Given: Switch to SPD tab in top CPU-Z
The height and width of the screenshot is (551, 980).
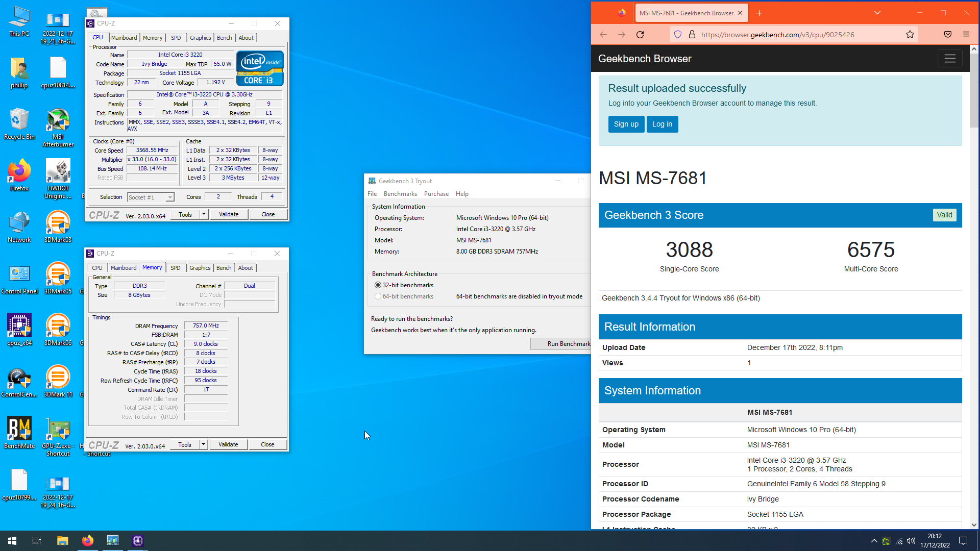Looking at the screenshot, I should (x=176, y=38).
